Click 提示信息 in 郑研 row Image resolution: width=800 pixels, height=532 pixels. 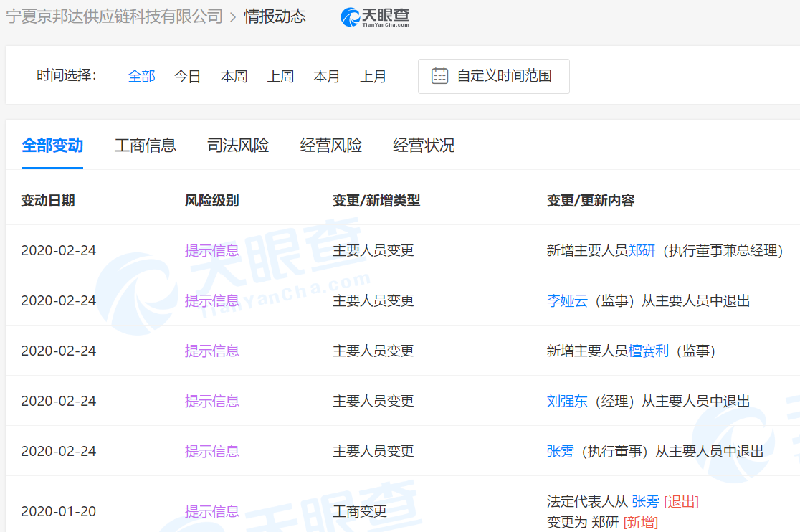click(x=211, y=250)
